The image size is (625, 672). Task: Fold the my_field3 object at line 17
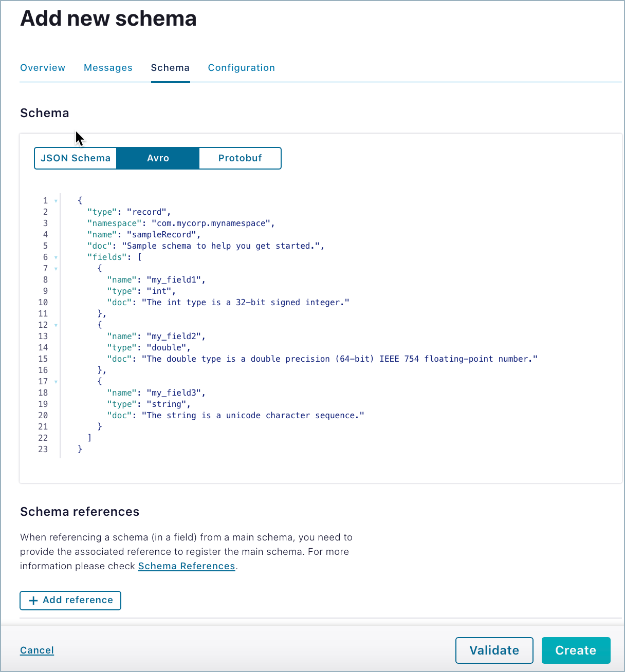[56, 382]
